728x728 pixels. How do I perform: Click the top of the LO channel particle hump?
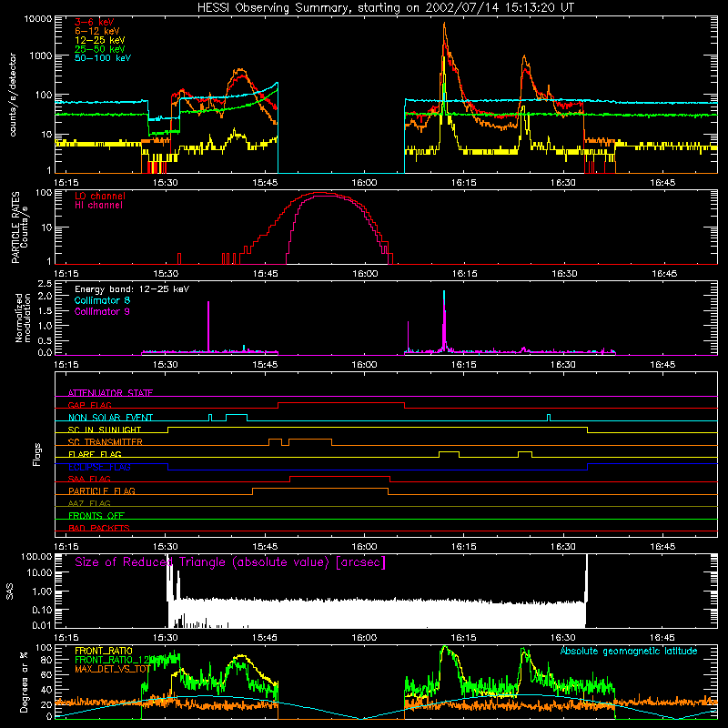[321, 192]
